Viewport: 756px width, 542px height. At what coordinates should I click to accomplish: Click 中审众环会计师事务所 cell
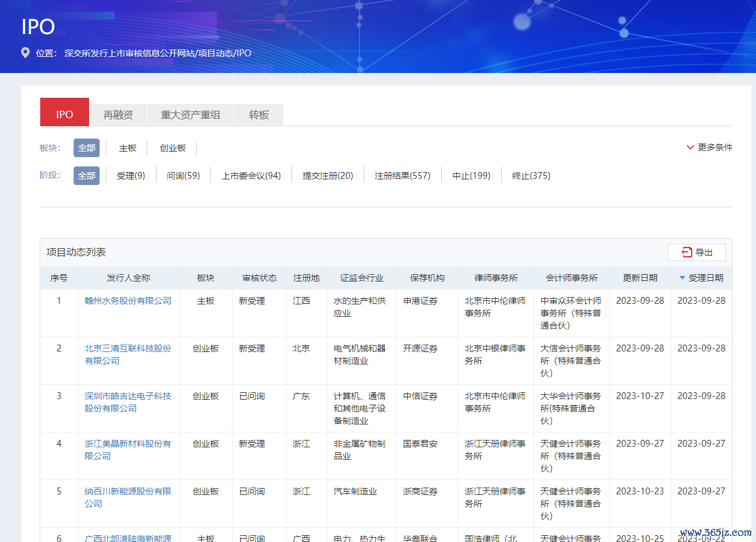pos(571,313)
